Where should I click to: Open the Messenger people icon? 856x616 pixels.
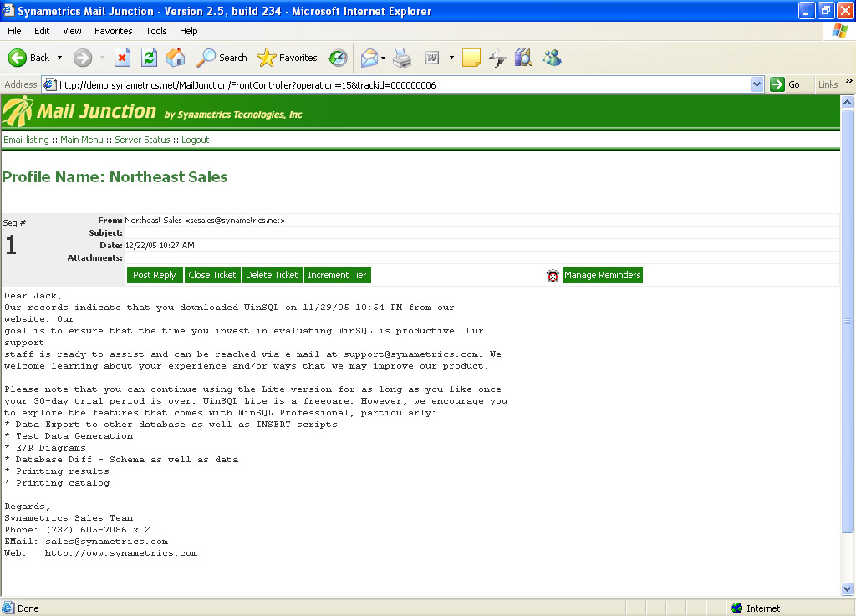coord(552,58)
